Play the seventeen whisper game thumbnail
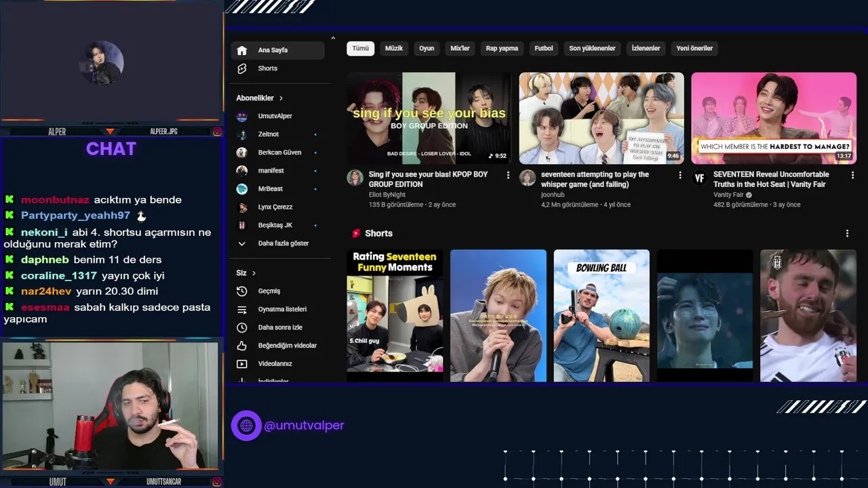 pyautogui.click(x=601, y=118)
